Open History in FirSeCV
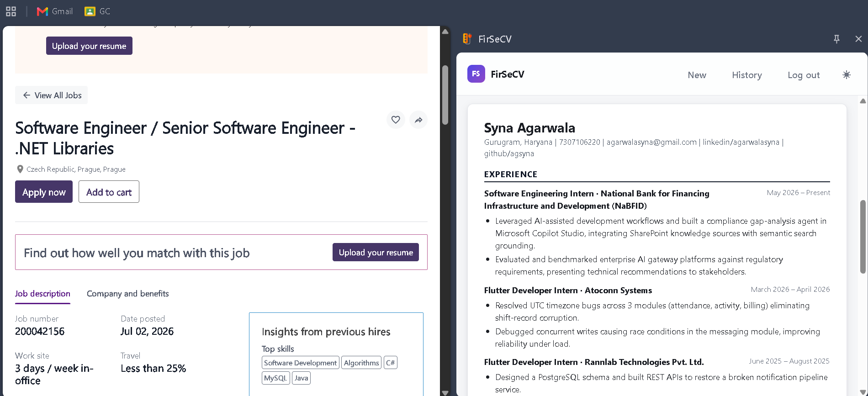 point(747,75)
